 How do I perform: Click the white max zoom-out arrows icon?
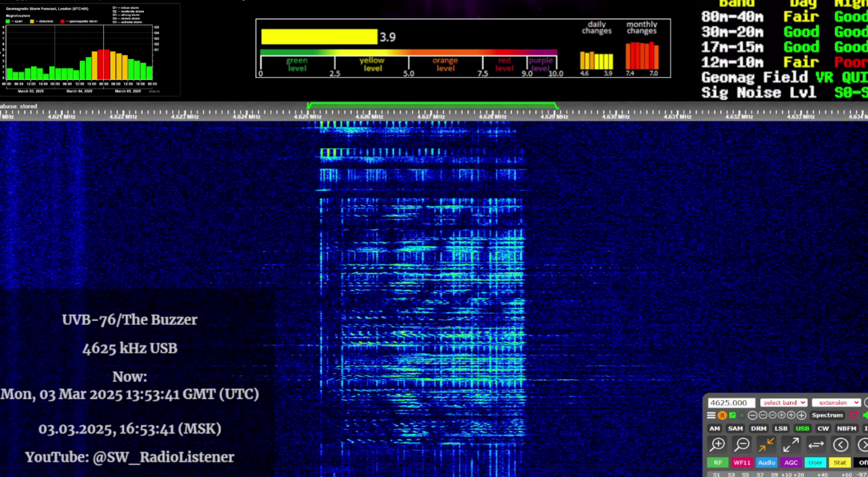click(x=791, y=445)
